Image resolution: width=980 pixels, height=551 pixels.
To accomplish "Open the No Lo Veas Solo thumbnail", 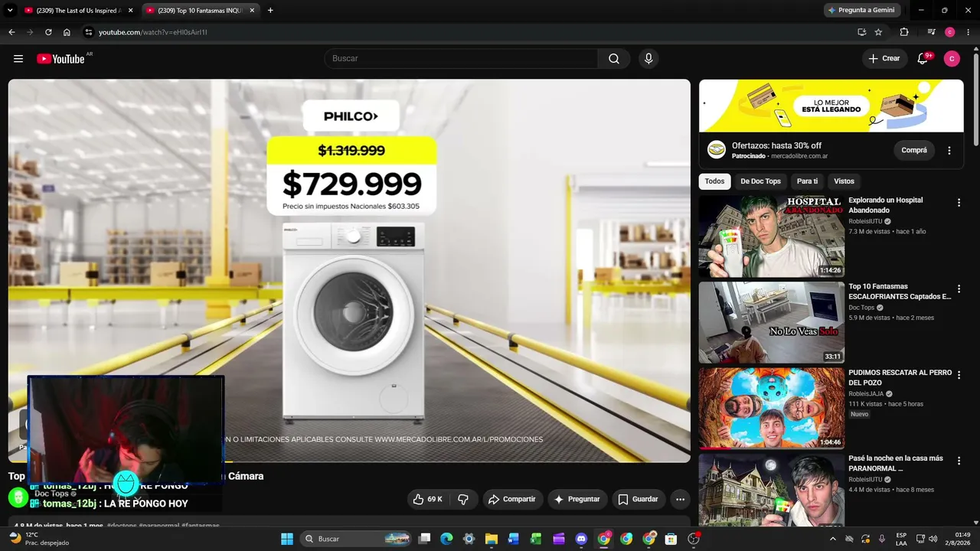I will pyautogui.click(x=772, y=322).
